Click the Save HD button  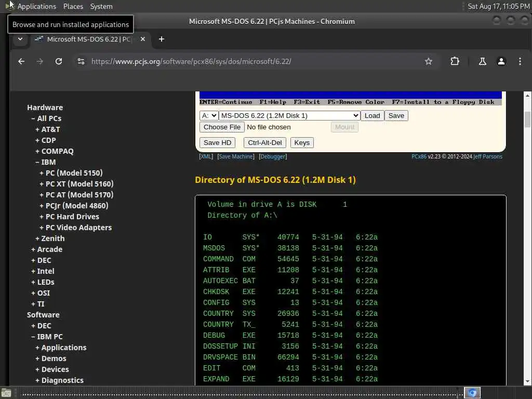pos(217,143)
